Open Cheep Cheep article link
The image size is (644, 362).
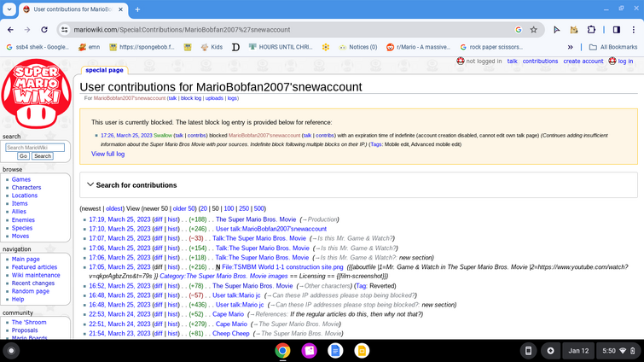[x=230, y=333]
